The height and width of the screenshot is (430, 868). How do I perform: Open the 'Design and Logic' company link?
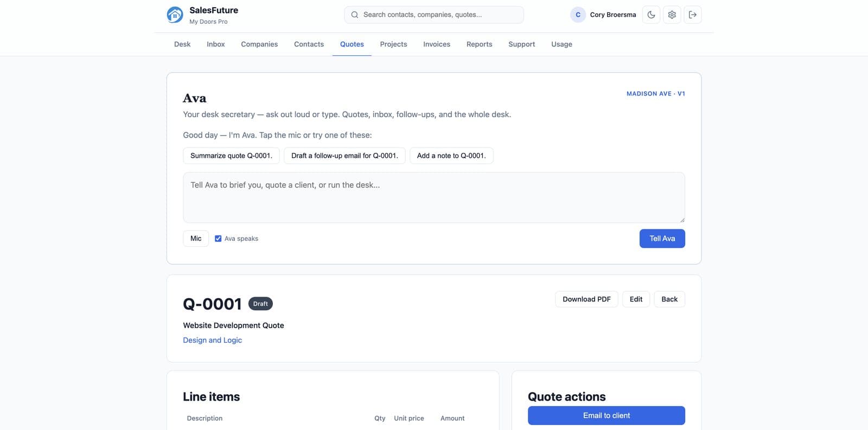pos(212,340)
